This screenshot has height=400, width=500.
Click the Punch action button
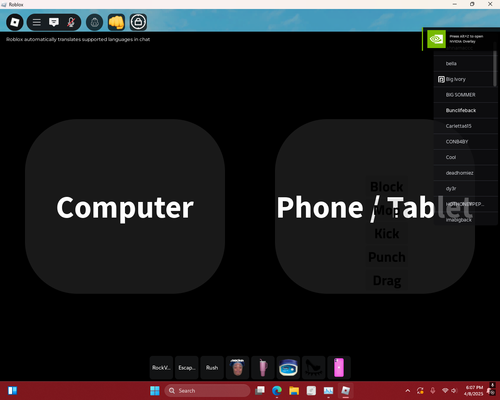(387, 257)
